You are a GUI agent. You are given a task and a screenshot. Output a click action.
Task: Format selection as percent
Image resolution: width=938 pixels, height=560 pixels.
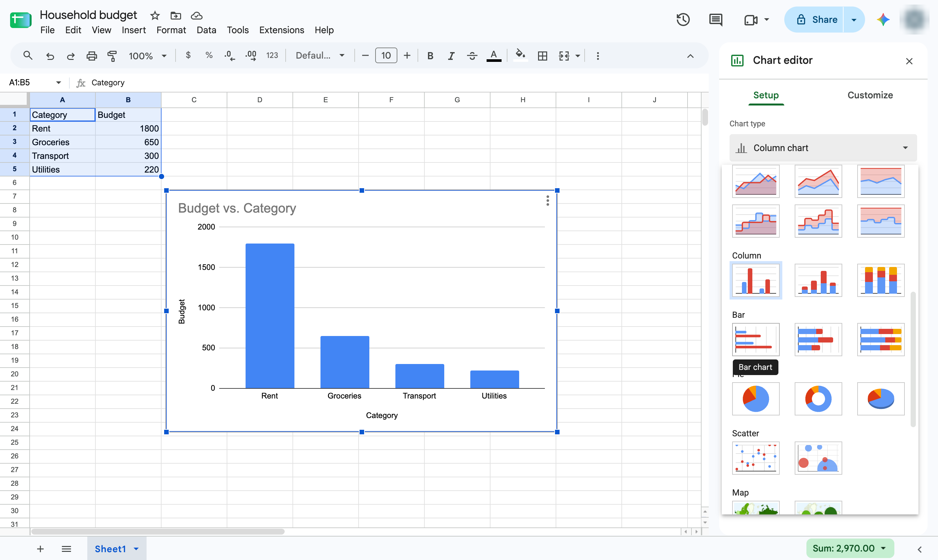coord(209,55)
